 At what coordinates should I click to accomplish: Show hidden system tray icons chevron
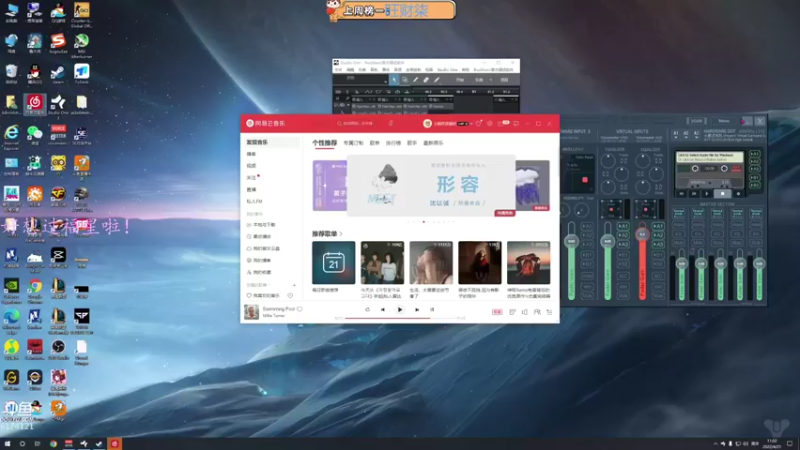pos(715,444)
